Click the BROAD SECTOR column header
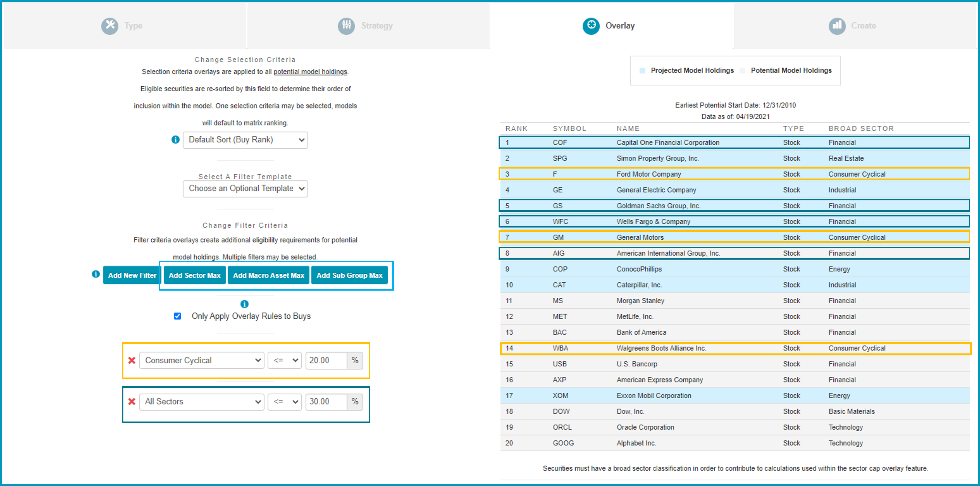 [x=861, y=129]
